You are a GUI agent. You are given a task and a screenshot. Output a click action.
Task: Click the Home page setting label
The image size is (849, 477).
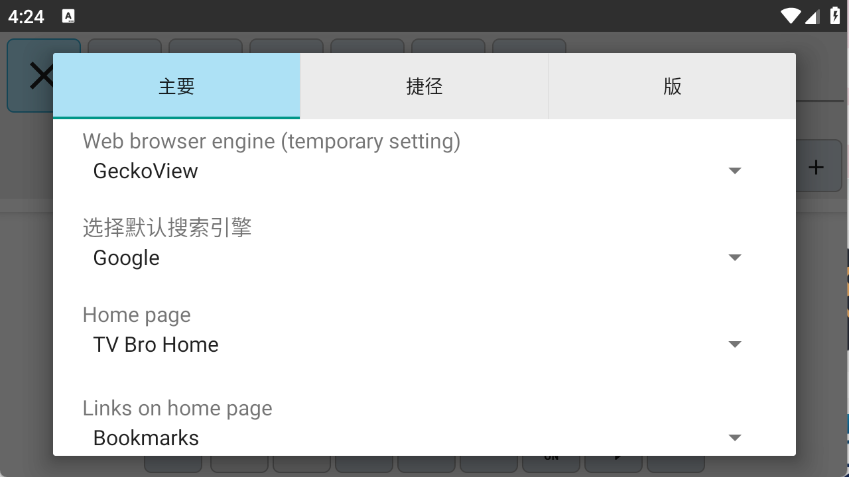[136, 315]
